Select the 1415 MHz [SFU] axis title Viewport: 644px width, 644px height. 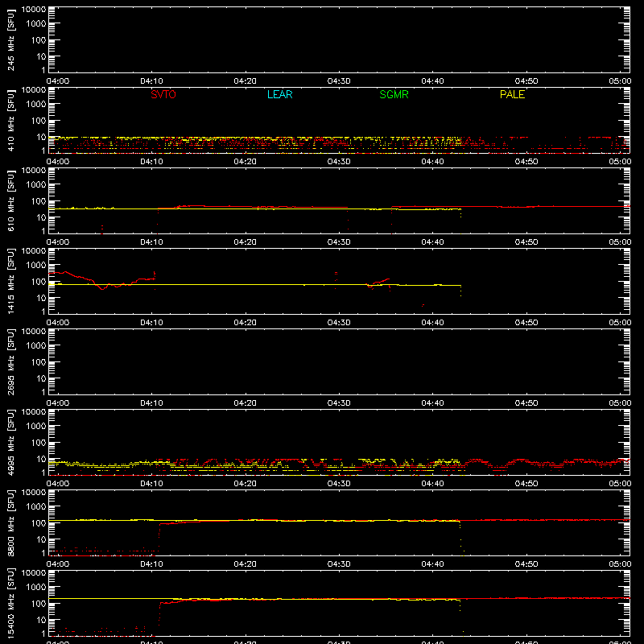tap(11, 281)
